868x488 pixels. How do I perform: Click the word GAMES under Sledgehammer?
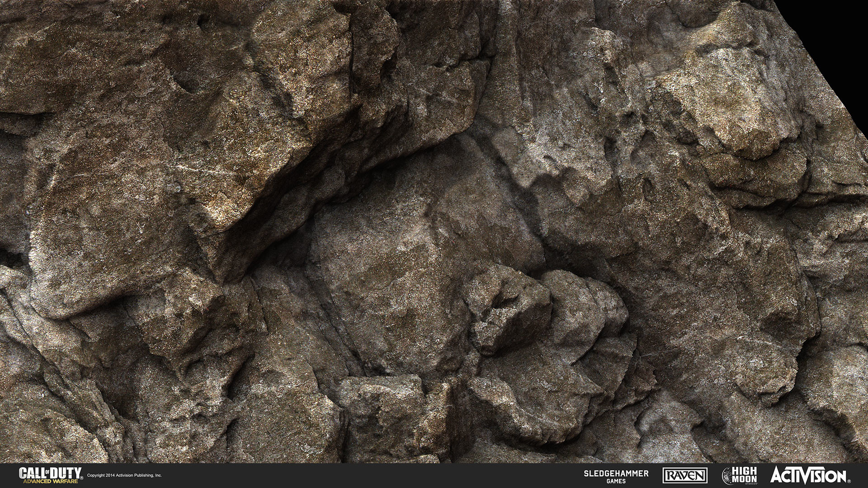coord(615,481)
